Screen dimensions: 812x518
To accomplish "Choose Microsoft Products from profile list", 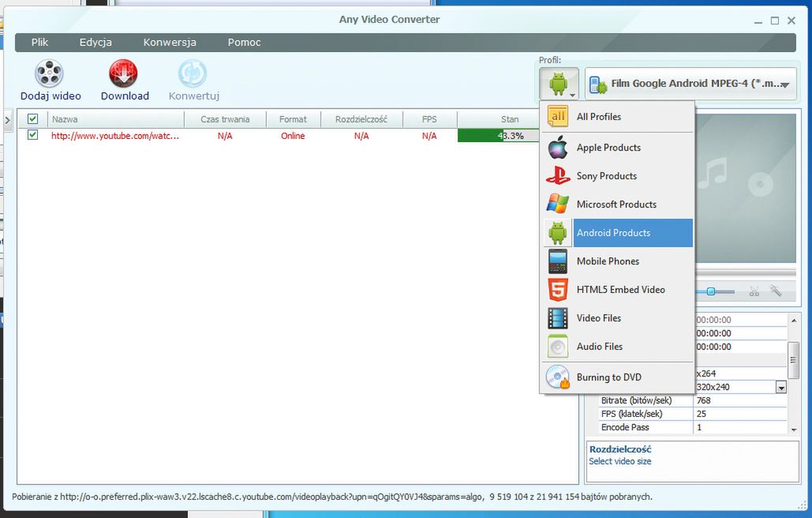I will (616, 204).
